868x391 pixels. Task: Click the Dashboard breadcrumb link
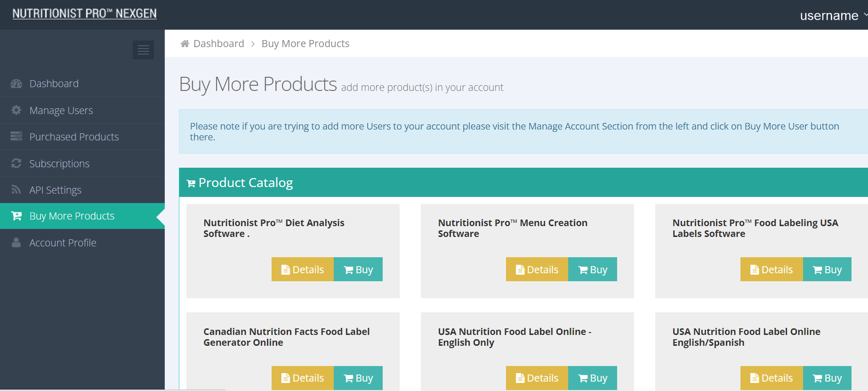[219, 43]
